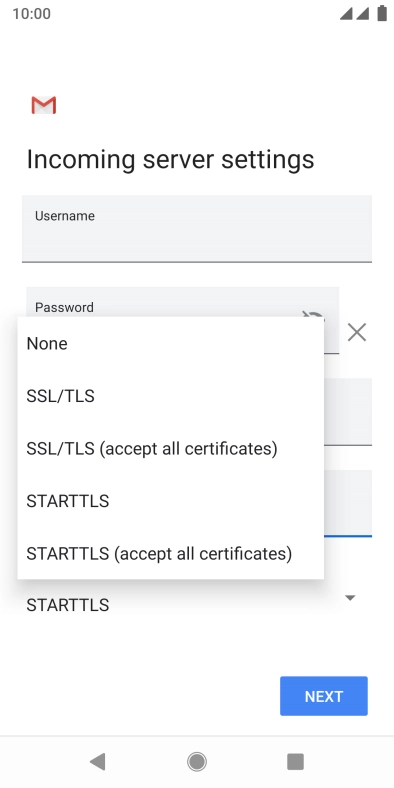Screen dimensions: 394x788
Task: Focus the Password input field
Action: click(x=182, y=302)
